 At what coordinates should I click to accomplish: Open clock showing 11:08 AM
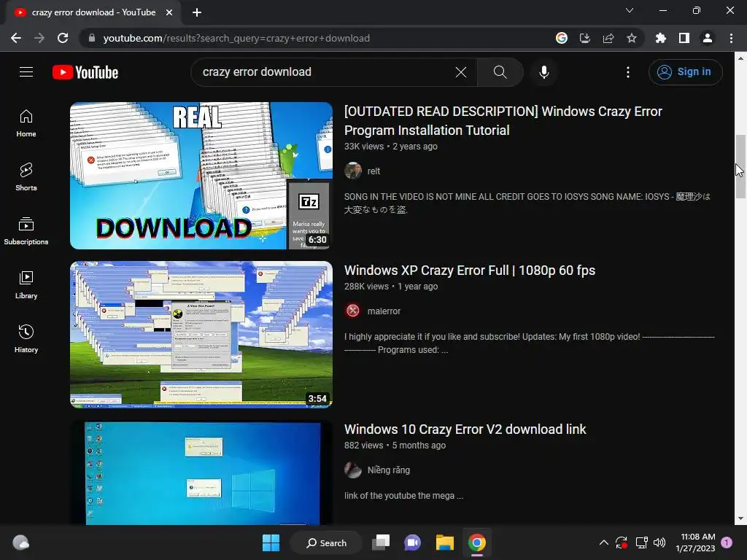(x=695, y=542)
